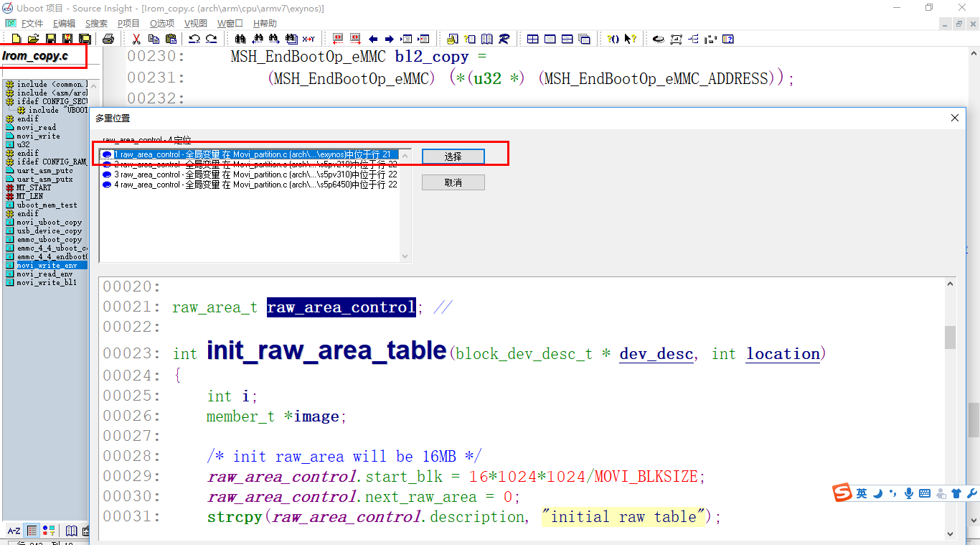The image size is (980, 545).
Task: Select MT_START in the symbol list
Action: (x=34, y=187)
